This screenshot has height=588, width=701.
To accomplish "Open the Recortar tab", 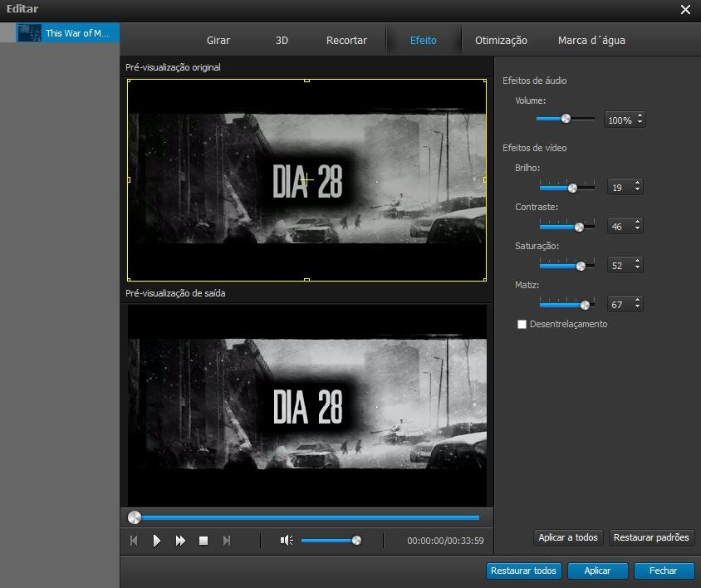I will coord(346,40).
